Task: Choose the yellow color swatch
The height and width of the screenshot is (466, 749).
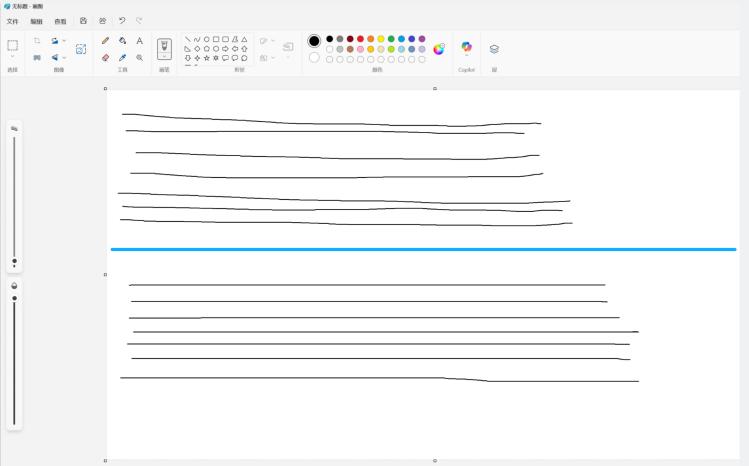Action: pos(381,39)
